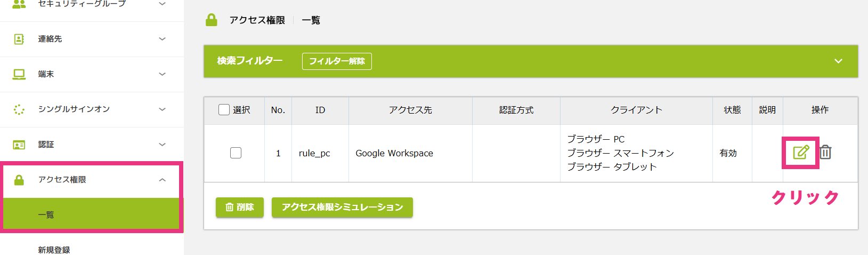Click the ID column header
The height and width of the screenshot is (255, 868).
pos(320,110)
